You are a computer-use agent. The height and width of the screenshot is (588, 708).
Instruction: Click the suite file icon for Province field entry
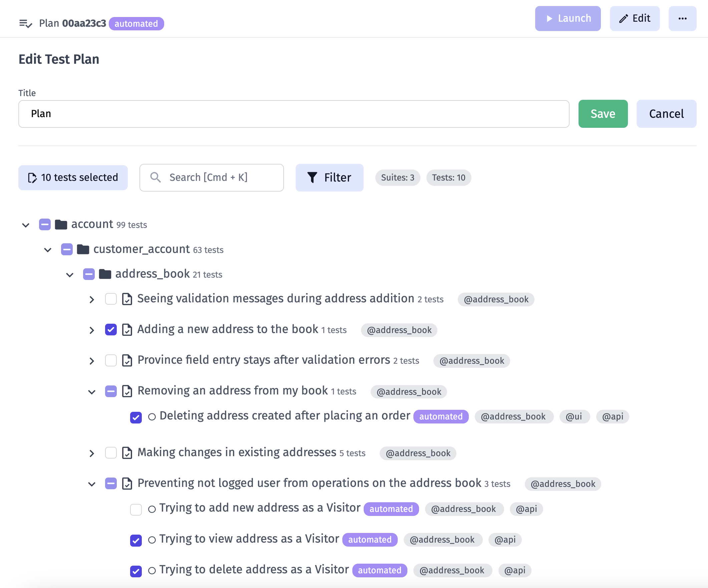pyautogui.click(x=127, y=360)
